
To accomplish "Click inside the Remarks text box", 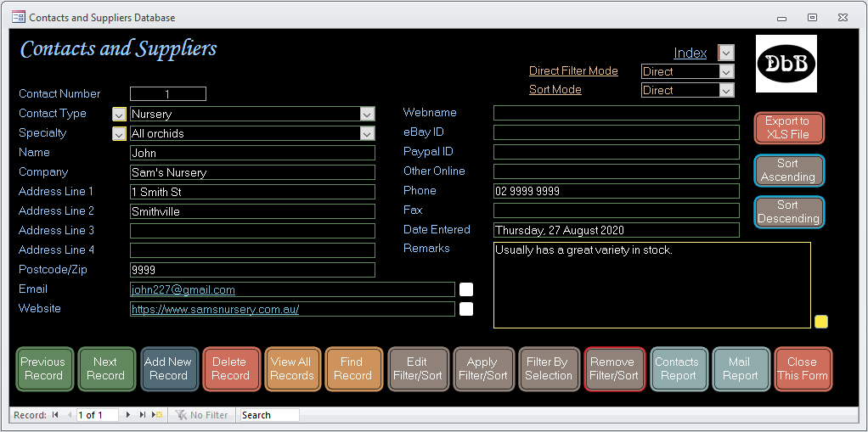I will [x=652, y=285].
